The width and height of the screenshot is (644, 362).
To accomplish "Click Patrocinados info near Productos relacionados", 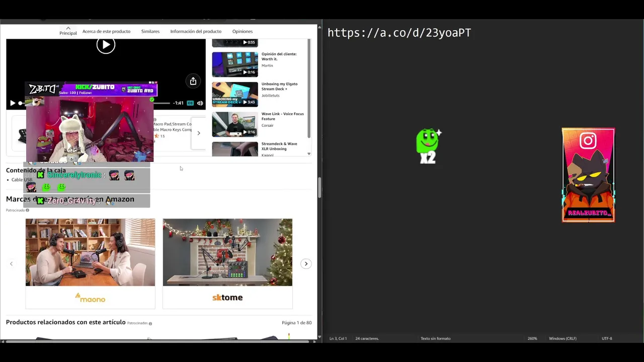I will tap(150, 323).
